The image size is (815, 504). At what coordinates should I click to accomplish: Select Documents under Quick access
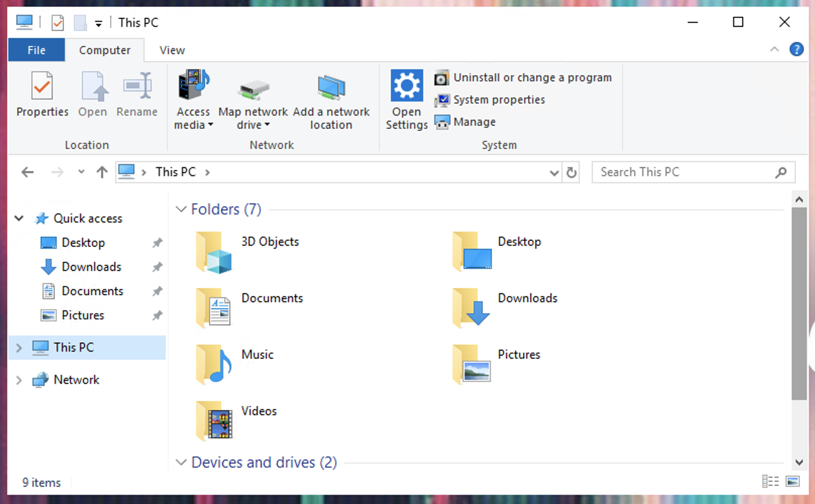[x=92, y=291]
